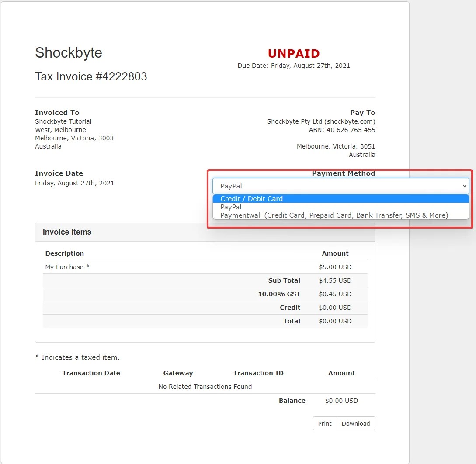
Task: Click the Invoice Items header bar
Action: (x=66, y=232)
